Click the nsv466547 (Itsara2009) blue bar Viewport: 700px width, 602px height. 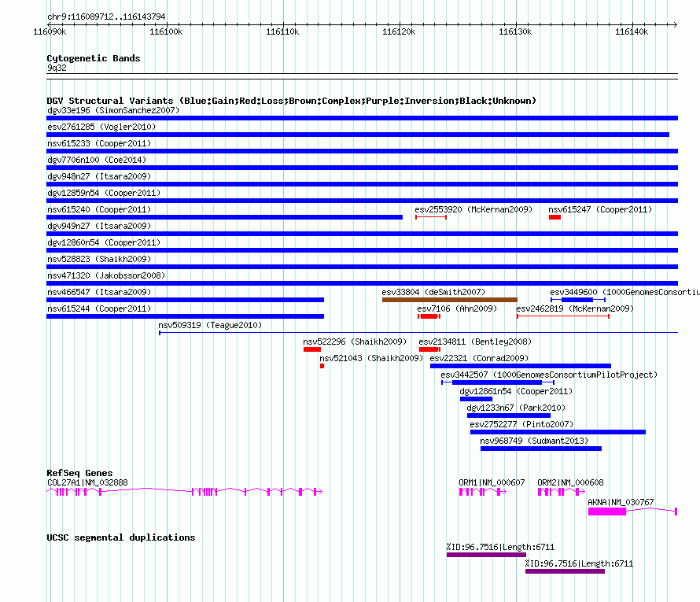coord(186,300)
